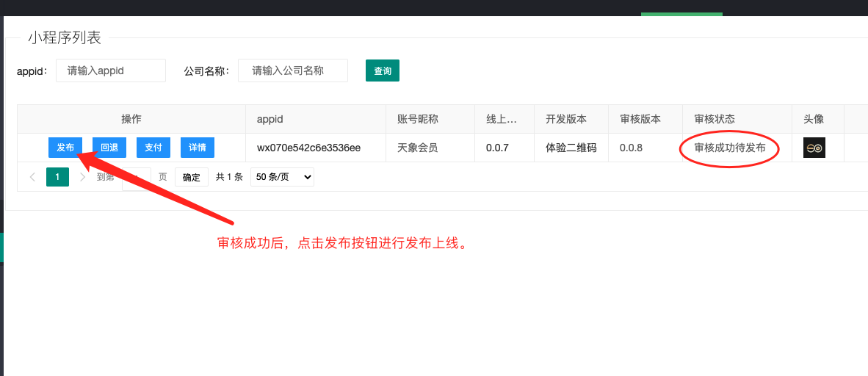Screen dimensions: 868x376
Task: Click the 回退 rollback button
Action: [x=109, y=148]
